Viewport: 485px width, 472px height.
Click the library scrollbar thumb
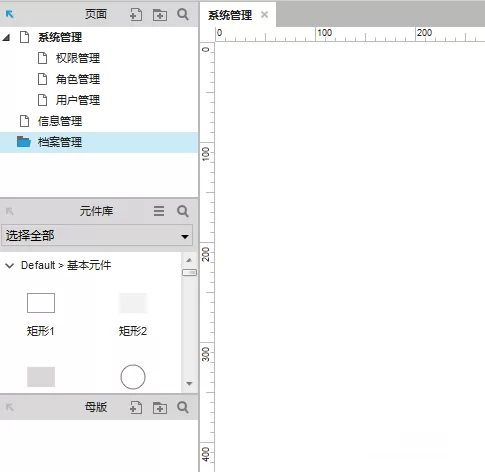click(x=189, y=273)
